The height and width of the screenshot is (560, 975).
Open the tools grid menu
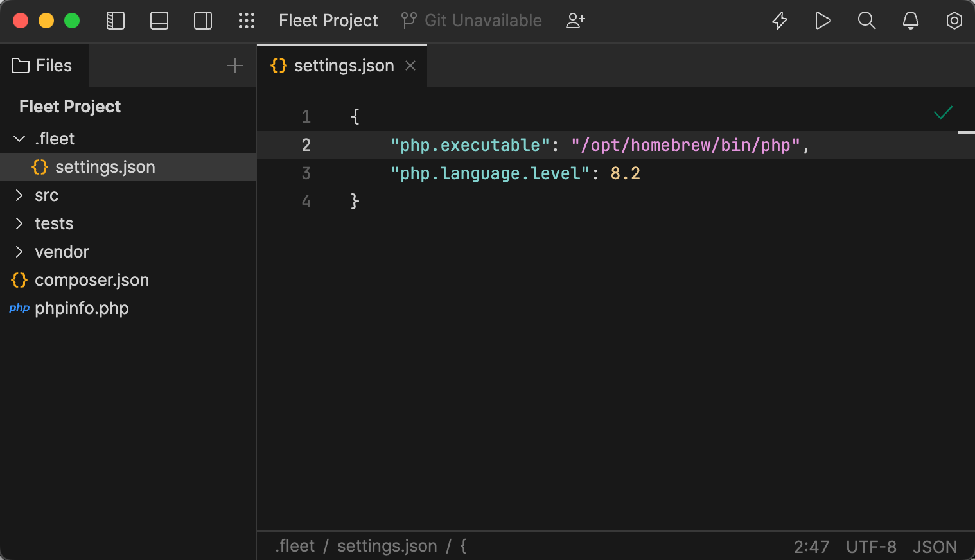247,21
